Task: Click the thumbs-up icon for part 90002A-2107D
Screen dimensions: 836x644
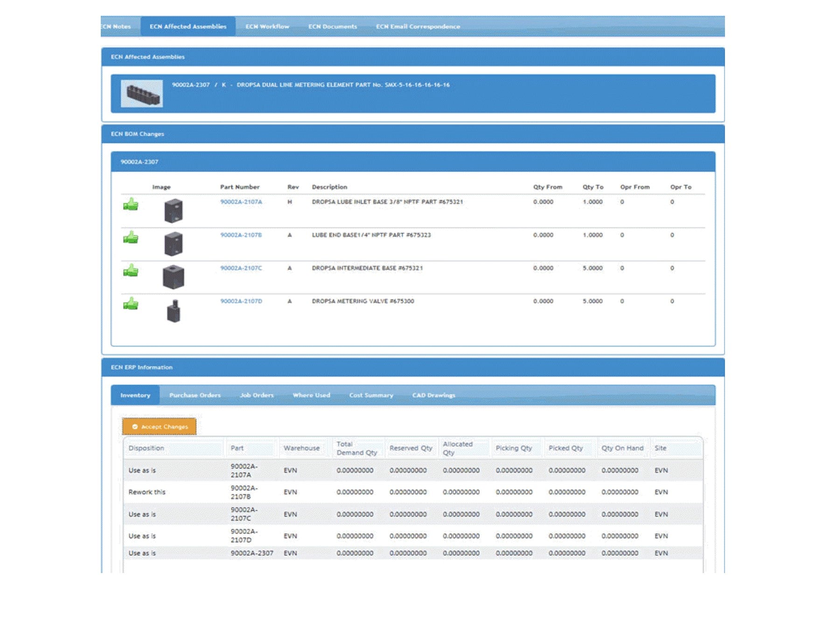Action: [x=131, y=304]
